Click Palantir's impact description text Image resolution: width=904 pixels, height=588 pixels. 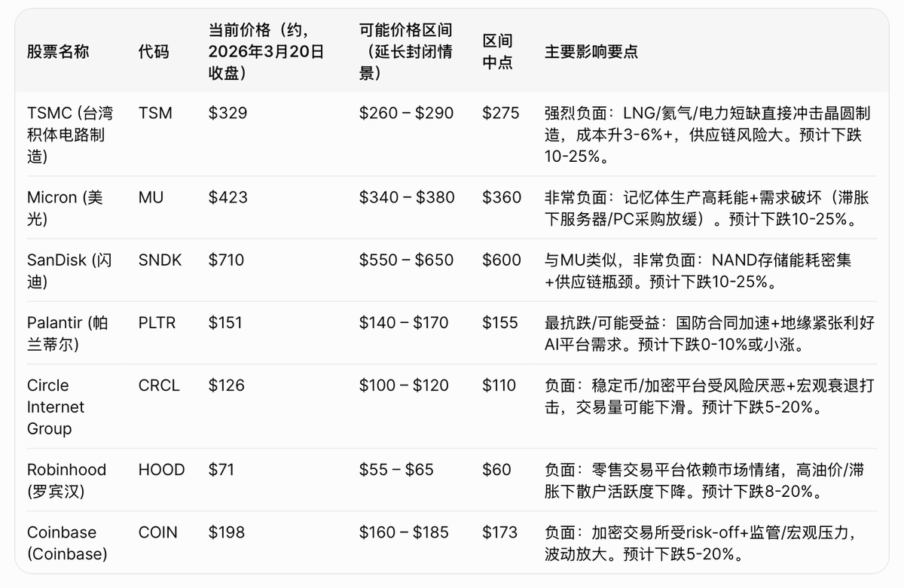(x=709, y=333)
